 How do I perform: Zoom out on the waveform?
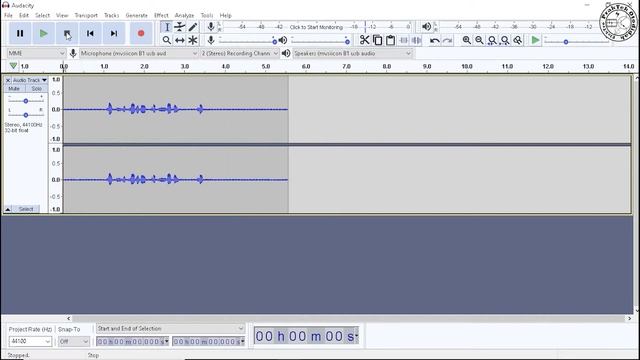point(479,40)
